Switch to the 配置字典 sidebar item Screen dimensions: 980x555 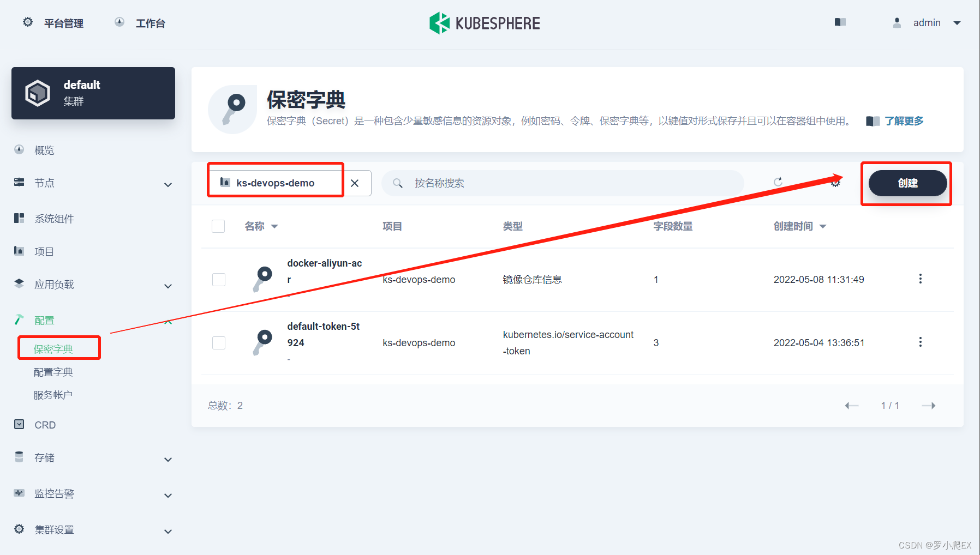tap(53, 372)
